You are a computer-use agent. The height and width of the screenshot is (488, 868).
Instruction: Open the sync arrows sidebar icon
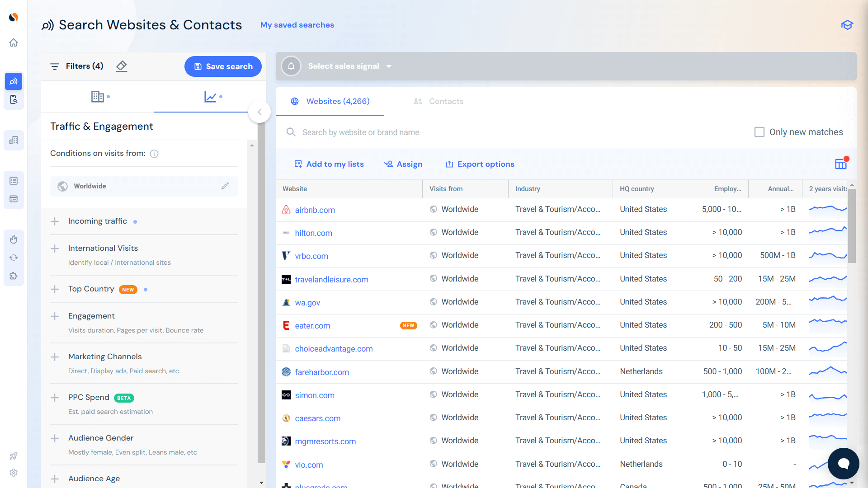tap(14, 258)
